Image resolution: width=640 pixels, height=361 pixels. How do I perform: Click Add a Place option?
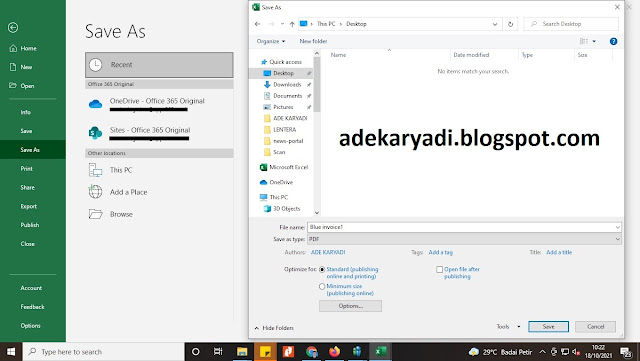pyautogui.click(x=159, y=192)
